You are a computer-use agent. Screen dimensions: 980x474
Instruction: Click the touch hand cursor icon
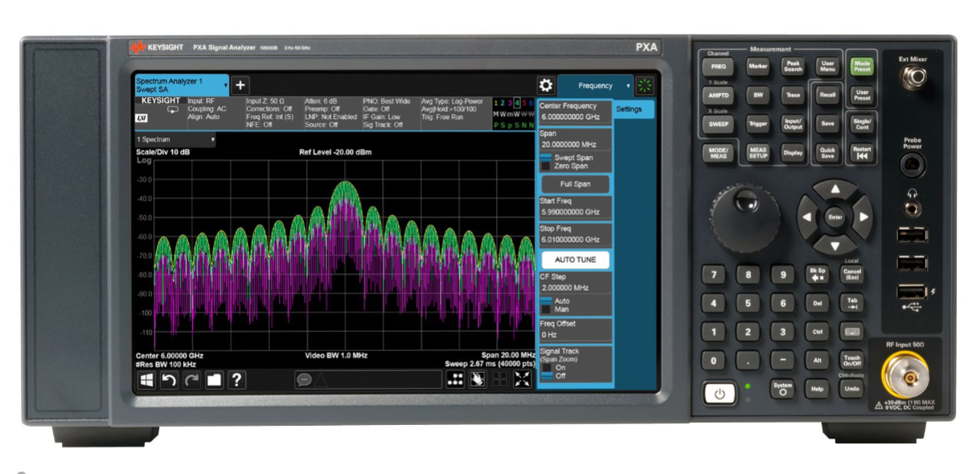click(478, 380)
